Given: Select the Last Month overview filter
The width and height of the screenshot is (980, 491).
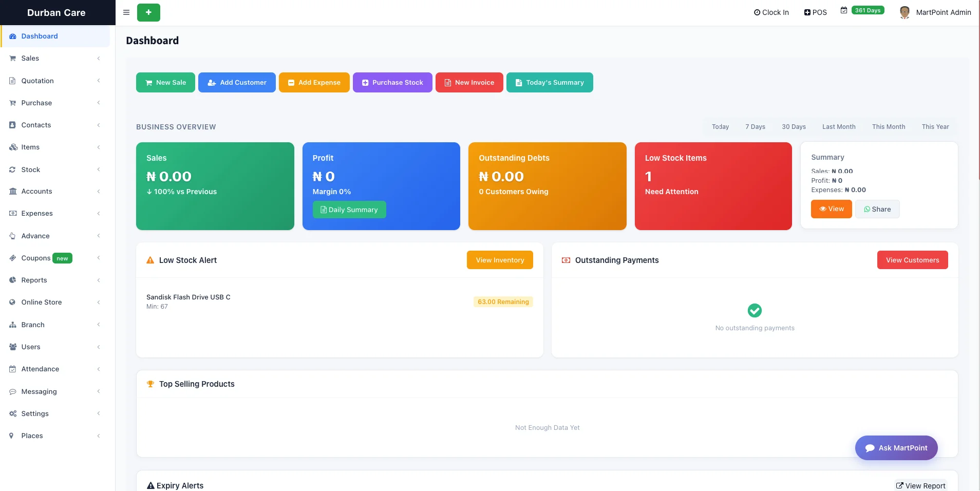Looking at the screenshot, I should (x=839, y=127).
